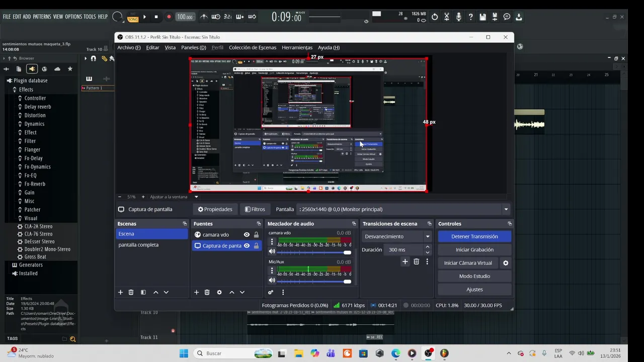Click the Propiedades button in OBS

coord(215,209)
